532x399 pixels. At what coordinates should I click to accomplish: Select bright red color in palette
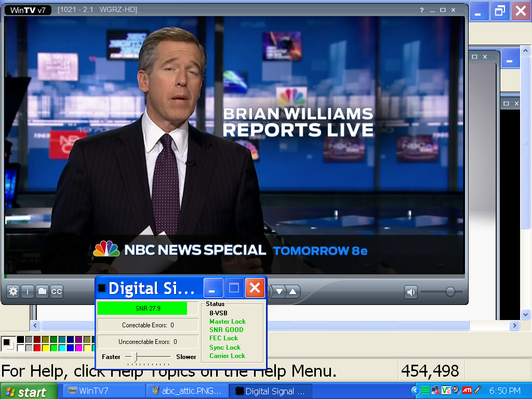pyautogui.click(x=37, y=348)
